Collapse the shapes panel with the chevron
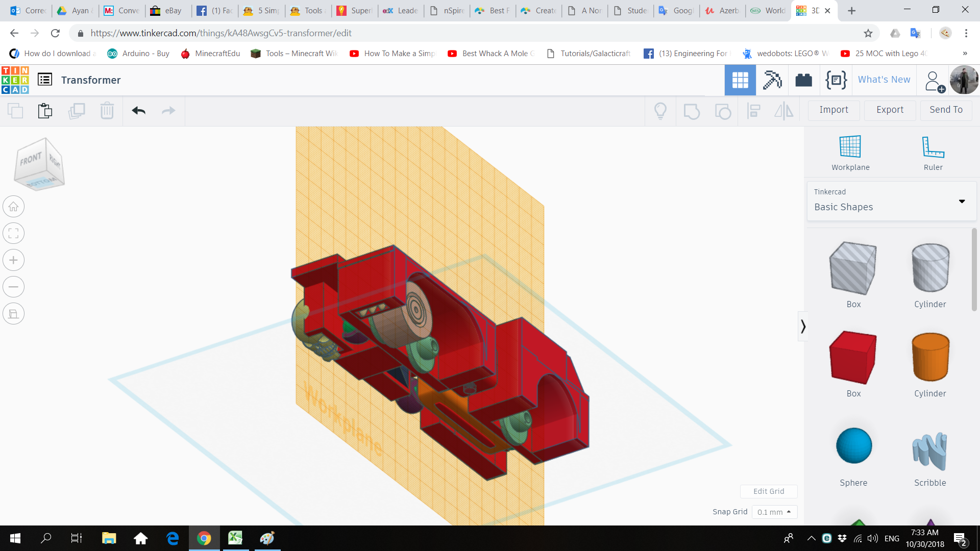This screenshot has width=980, height=551. [x=803, y=326]
